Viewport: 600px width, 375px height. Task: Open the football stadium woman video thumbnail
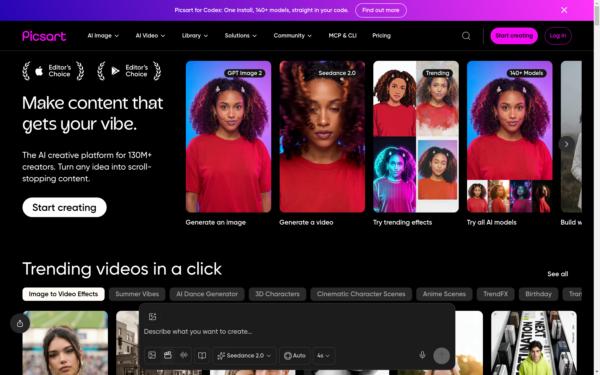pyautogui.click(x=65, y=343)
